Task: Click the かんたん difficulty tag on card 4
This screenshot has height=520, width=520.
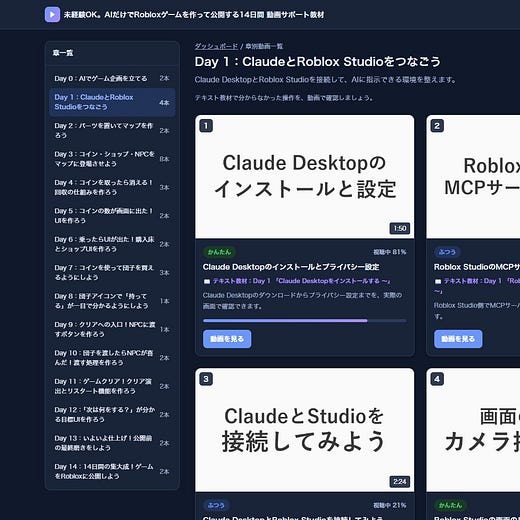Action: click(x=450, y=505)
